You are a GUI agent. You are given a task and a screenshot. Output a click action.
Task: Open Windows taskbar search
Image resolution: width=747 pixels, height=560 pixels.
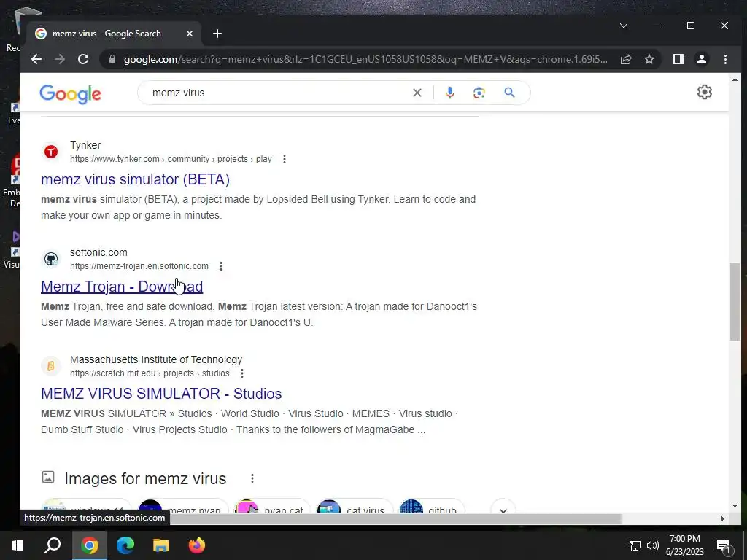point(53,545)
